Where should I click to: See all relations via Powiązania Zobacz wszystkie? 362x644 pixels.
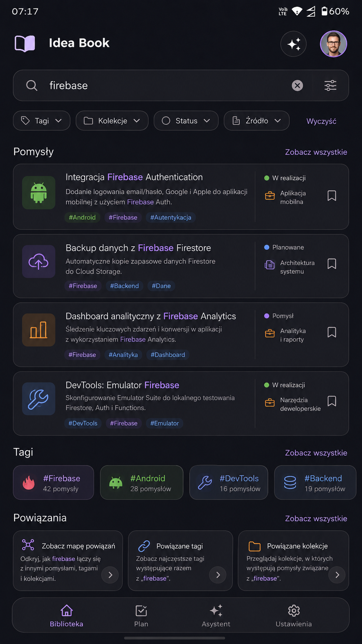pyautogui.click(x=316, y=518)
